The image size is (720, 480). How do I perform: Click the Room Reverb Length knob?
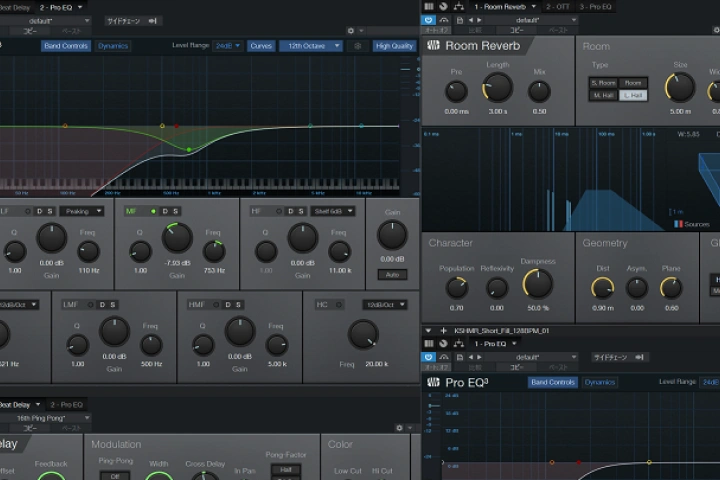pyautogui.click(x=497, y=87)
